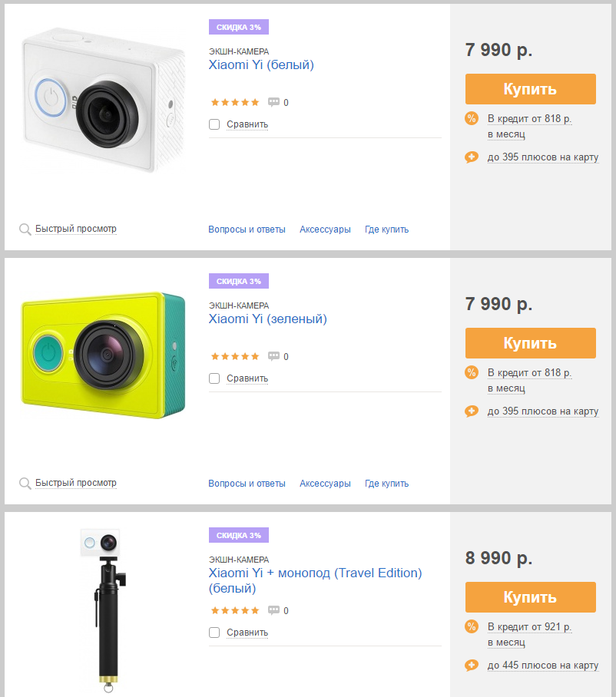
Task: Buy the Xiaomi Yi (белый) for 7 990 р.
Action: [x=531, y=89]
